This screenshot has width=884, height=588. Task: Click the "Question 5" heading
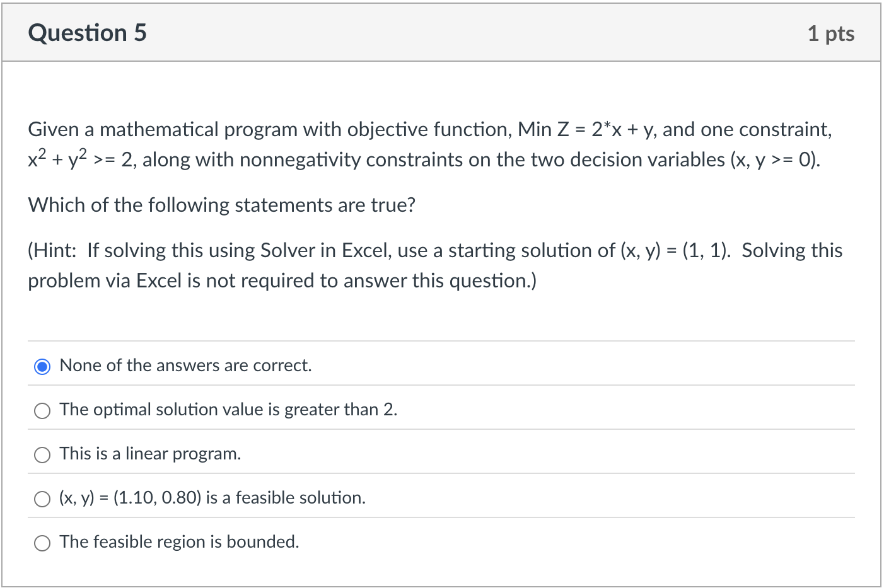point(87,33)
